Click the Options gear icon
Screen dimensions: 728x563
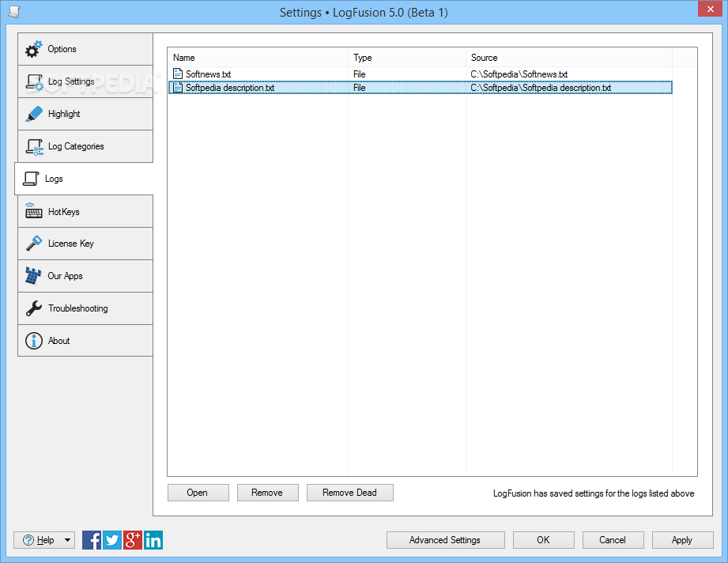[x=33, y=49]
